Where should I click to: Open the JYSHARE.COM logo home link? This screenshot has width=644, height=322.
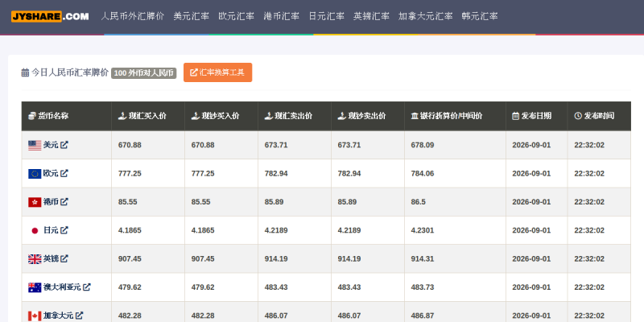coord(50,16)
